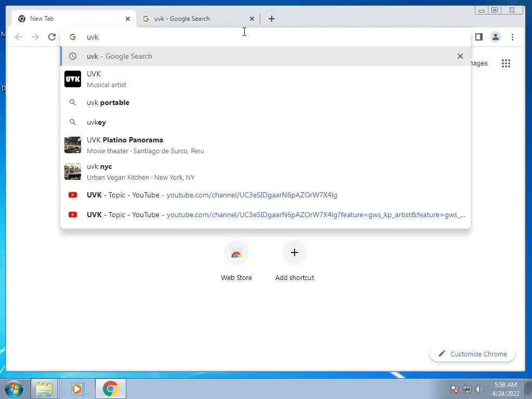Open the UVK YouTube link with feature=gws_kp_artist
The height and width of the screenshot is (399, 532).
point(265,215)
